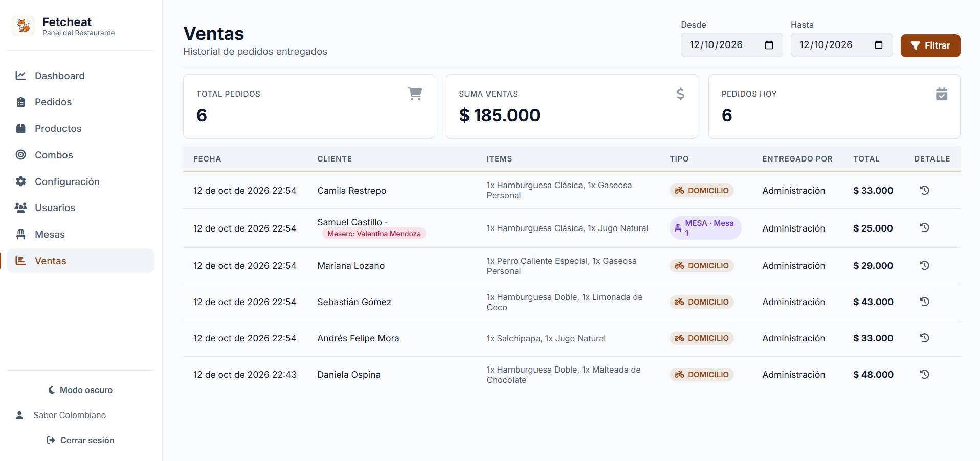Click DOMICILIO badge in Daniela Ospina row

[701, 374]
